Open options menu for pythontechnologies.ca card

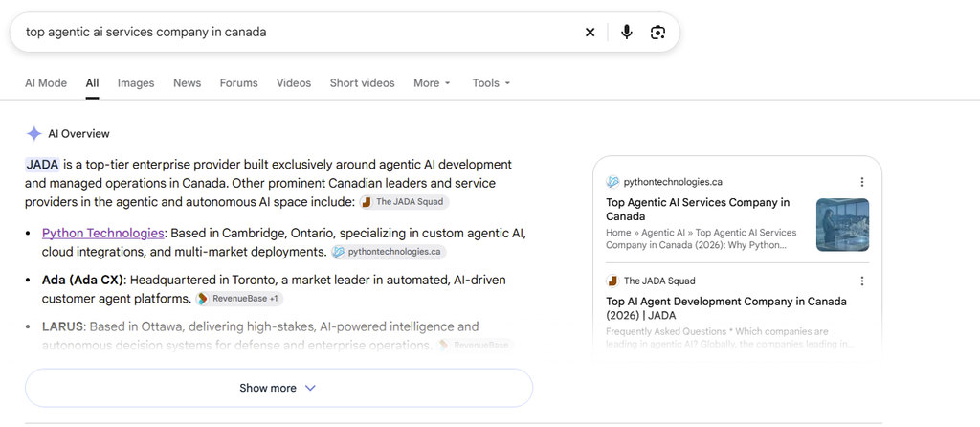click(862, 182)
